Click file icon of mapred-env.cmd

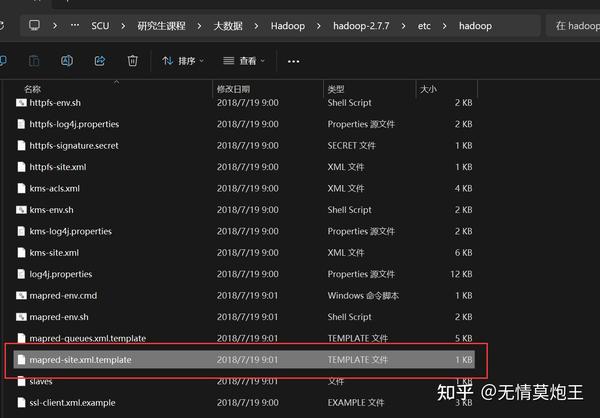point(21,296)
